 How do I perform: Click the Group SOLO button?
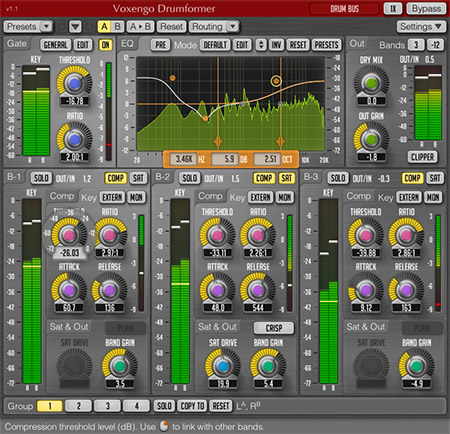tap(164, 406)
